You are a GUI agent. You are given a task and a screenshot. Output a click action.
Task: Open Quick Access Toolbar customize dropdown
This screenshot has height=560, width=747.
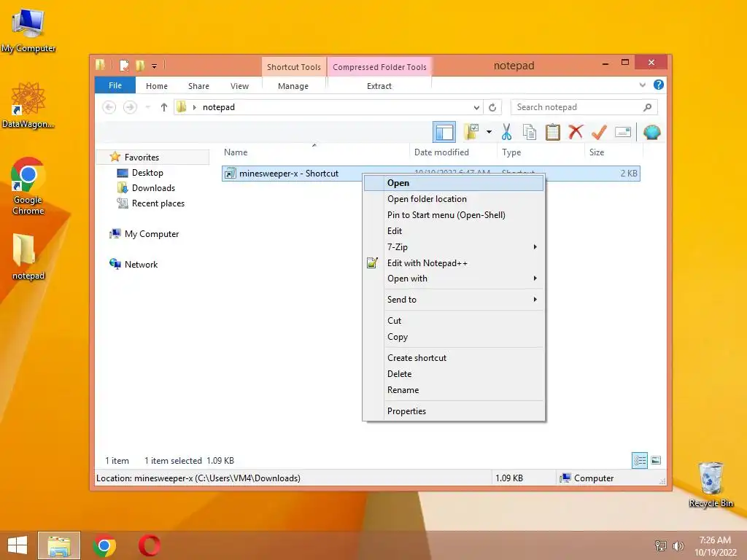point(155,66)
